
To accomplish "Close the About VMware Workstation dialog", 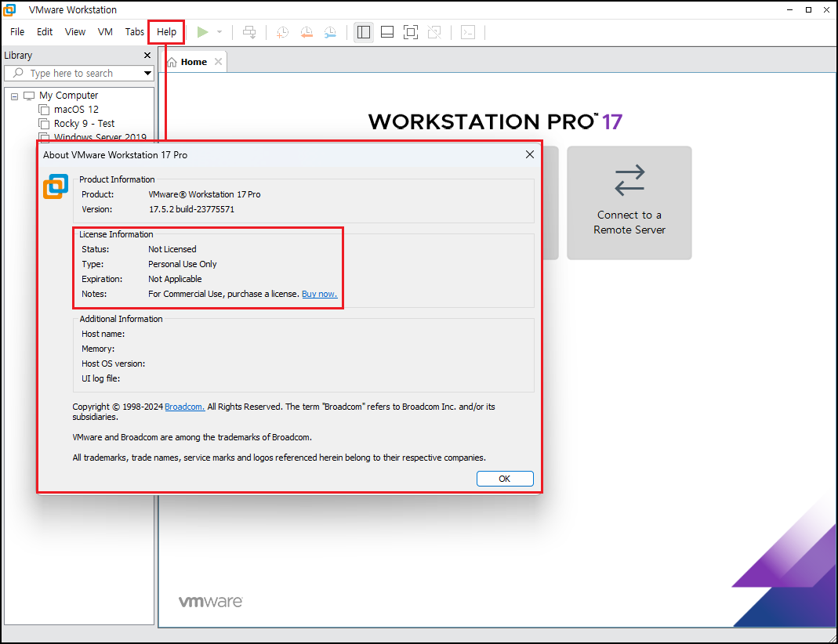I will 530,154.
